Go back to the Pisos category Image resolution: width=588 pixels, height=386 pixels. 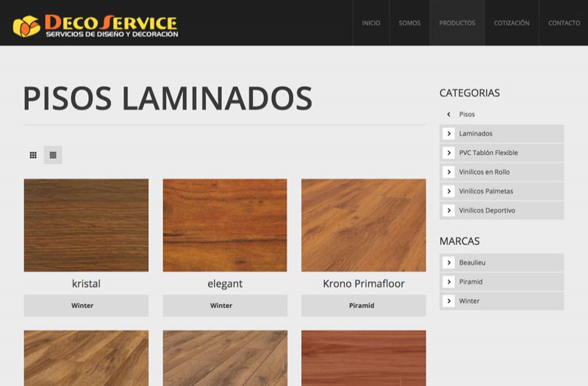(x=467, y=115)
